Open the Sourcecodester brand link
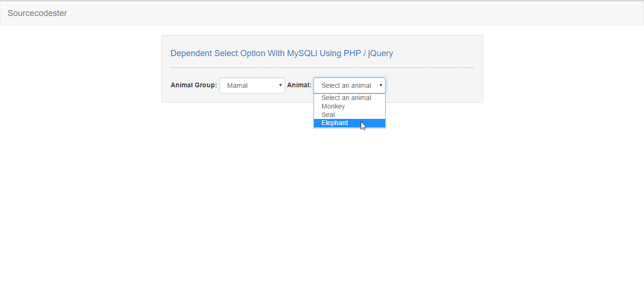 tap(37, 13)
